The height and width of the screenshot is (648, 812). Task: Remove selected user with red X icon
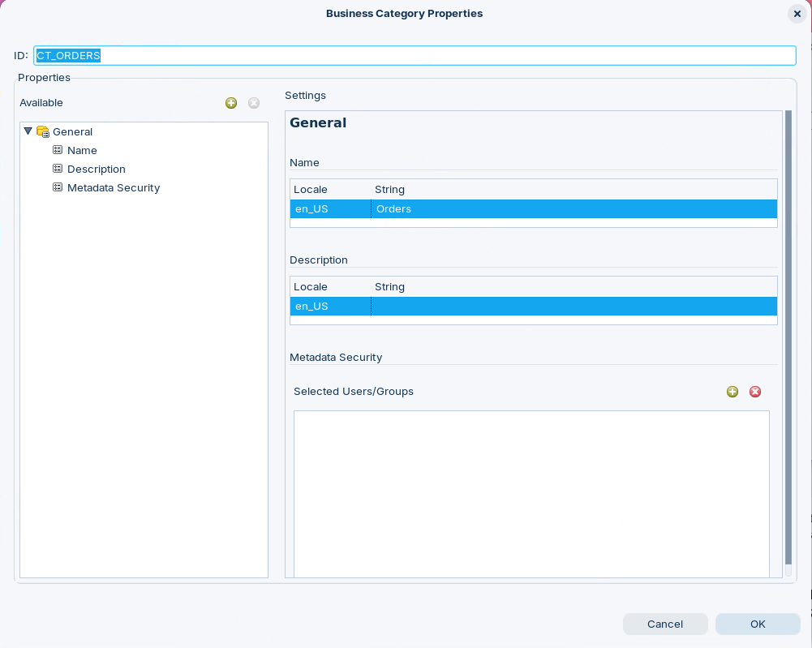point(755,392)
